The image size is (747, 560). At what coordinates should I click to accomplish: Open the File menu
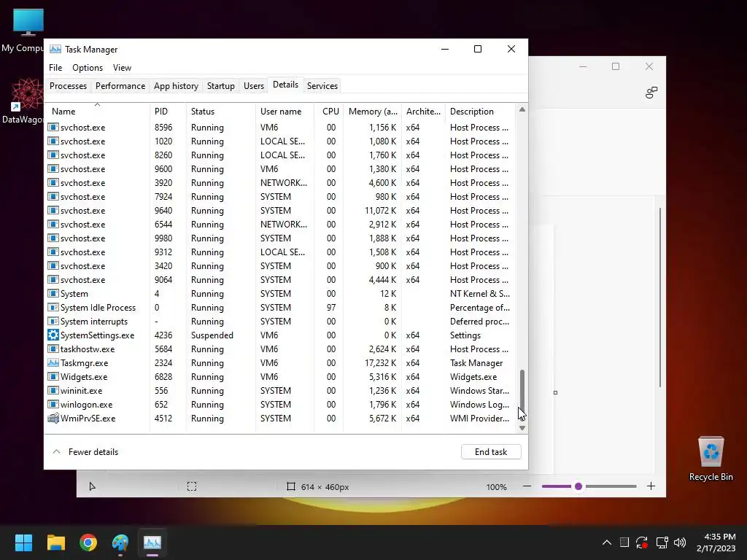(55, 68)
